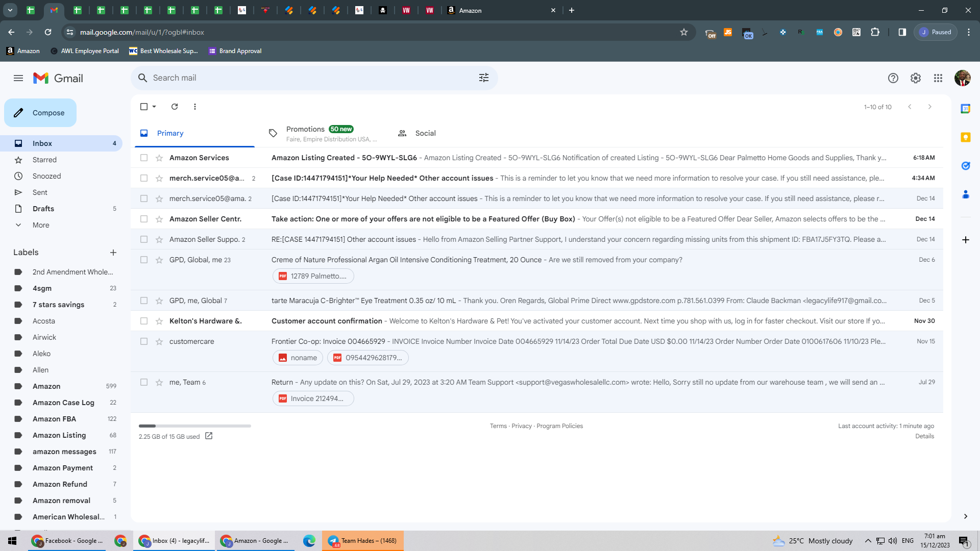980x551 pixels.
Task: Select the Kelton's Hardware email checkbox
Action: point(144,321)
